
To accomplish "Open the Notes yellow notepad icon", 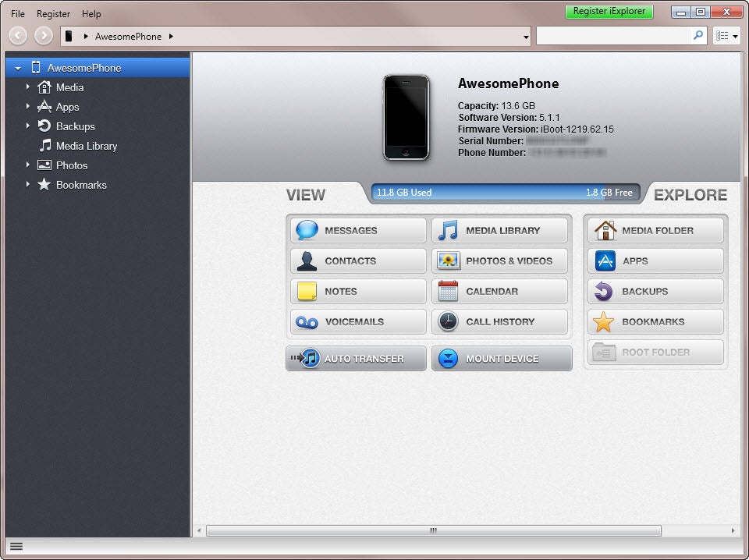I will pos(307,291).
